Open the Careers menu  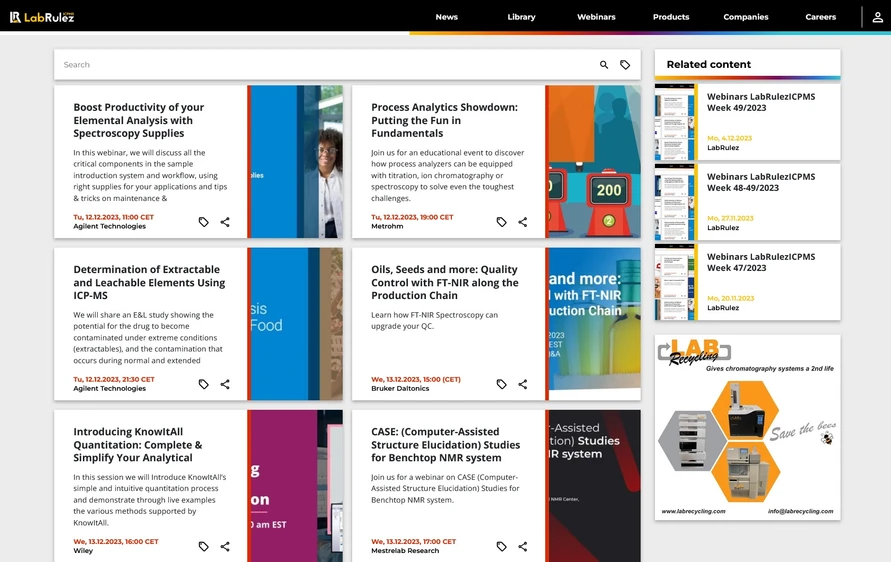point(821,17)
